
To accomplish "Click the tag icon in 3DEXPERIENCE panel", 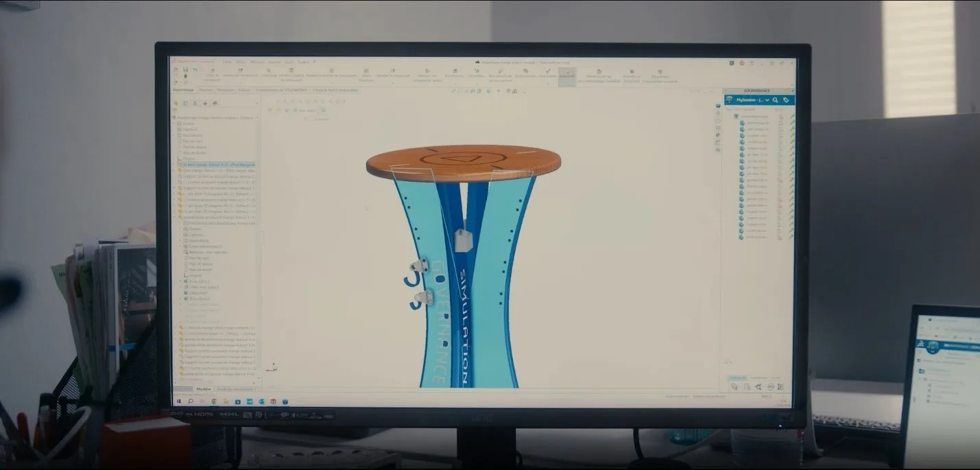I will [x=786, y=100].
